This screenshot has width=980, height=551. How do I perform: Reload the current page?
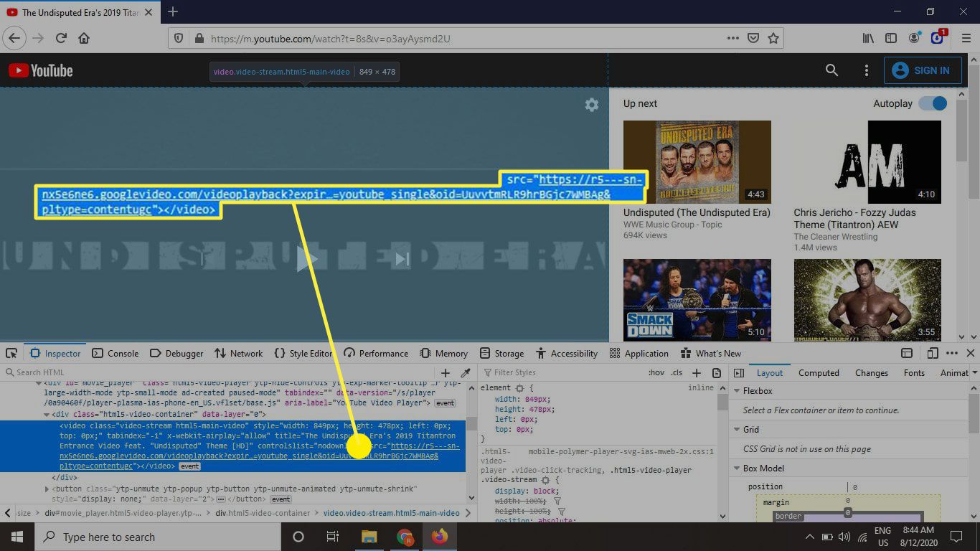click(61, 38)
